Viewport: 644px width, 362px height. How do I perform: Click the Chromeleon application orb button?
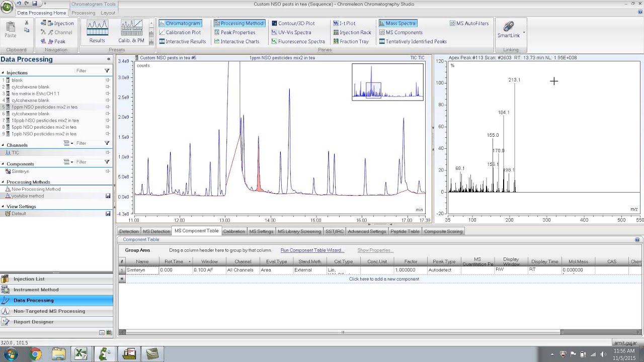[x=7, y=7]
